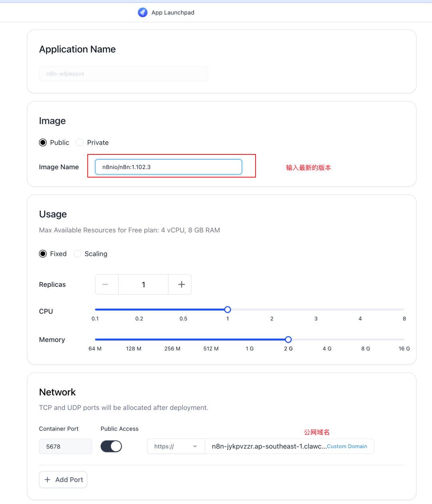Click the plus icon in Add Port
Screen dimensions: 432x504
pos(48,480)
